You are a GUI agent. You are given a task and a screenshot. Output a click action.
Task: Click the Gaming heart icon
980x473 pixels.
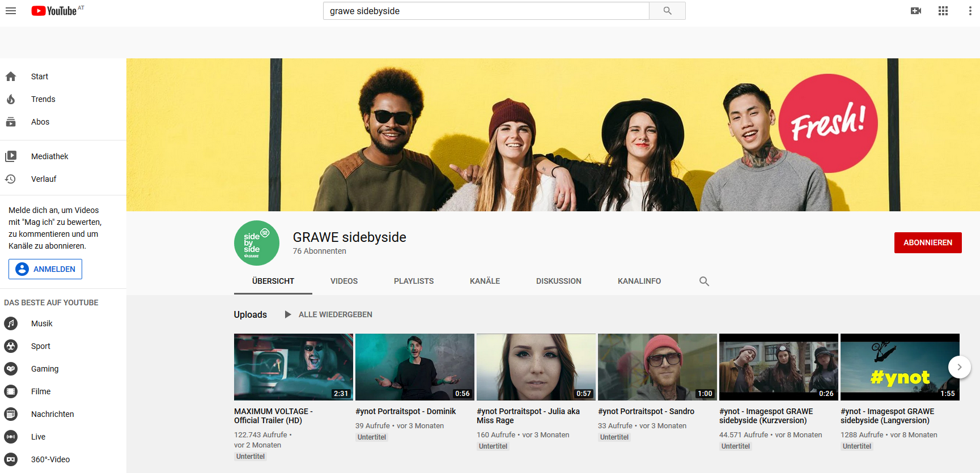[x=11, y=369]
